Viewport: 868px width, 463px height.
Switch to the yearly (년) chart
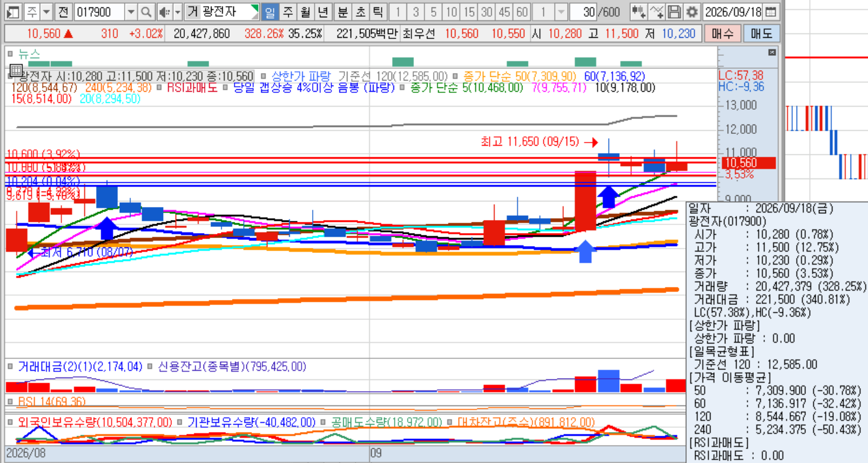click(x=323, y=12)
